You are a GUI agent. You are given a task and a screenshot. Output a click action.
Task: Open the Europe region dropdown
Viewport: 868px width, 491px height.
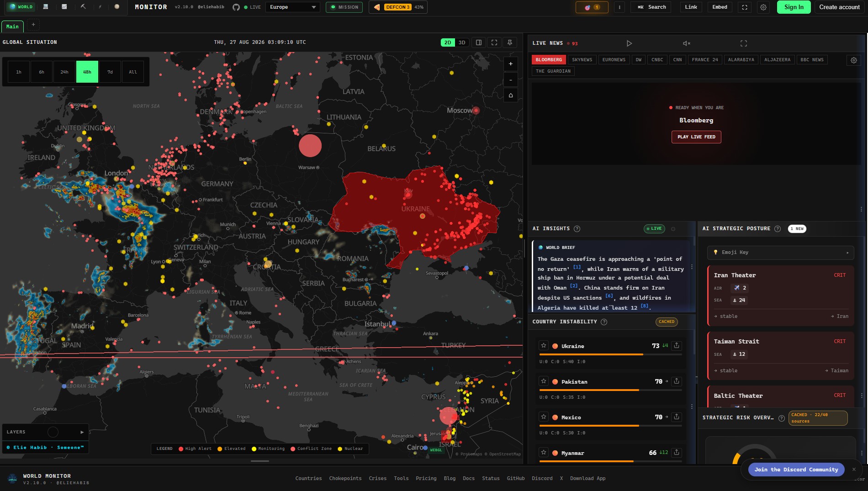pyautogui.click(x=293, y=7)
